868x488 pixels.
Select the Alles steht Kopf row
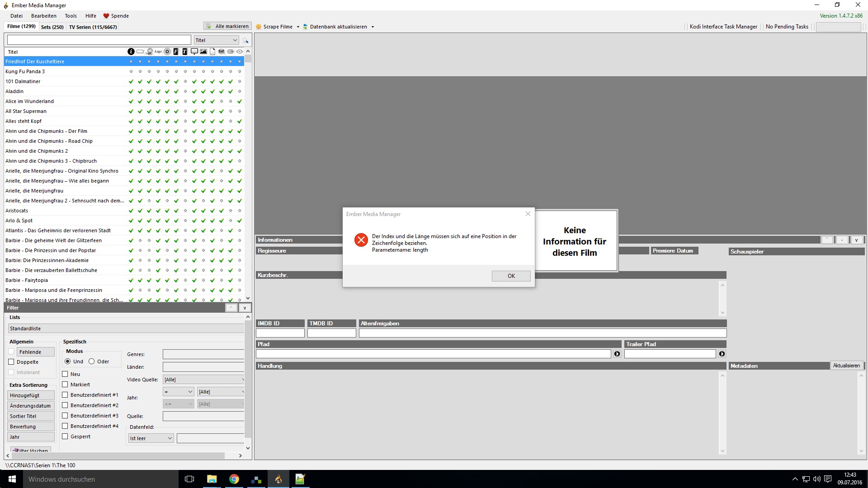124,121
